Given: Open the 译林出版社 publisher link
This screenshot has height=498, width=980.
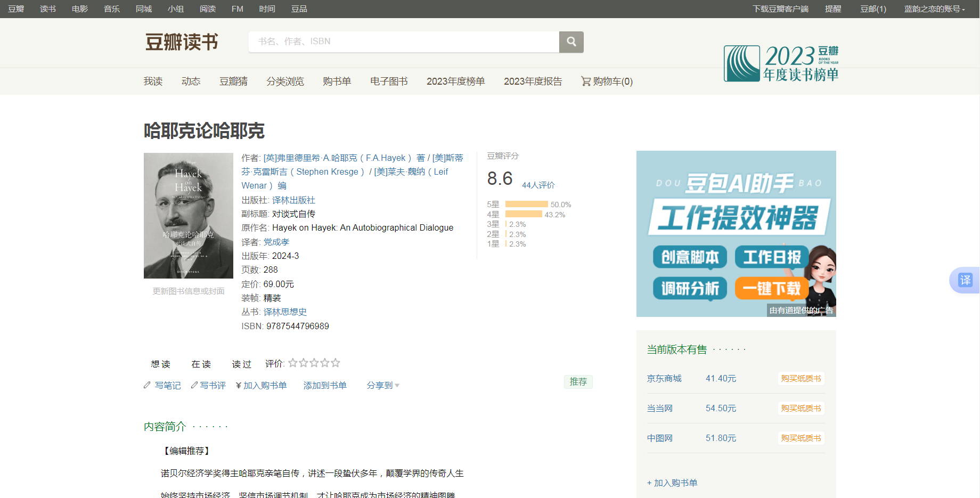Looking at the screenshot, I should point(293,200).
